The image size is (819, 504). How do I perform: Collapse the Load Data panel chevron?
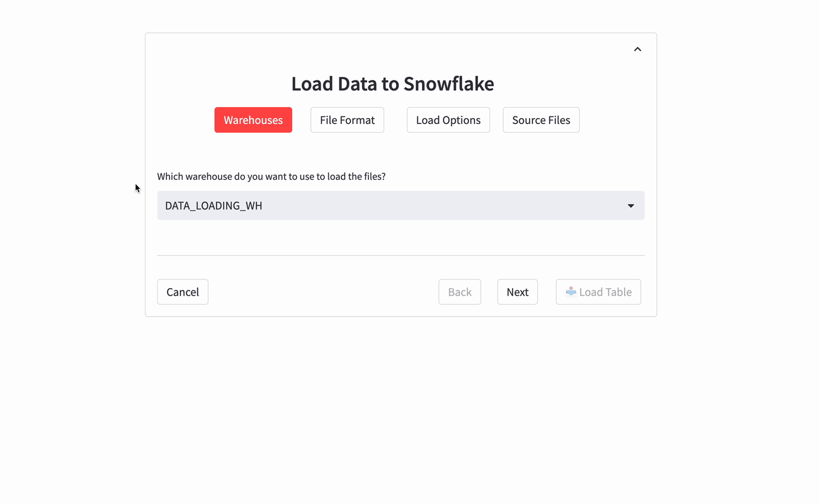(x=637, y=49)
